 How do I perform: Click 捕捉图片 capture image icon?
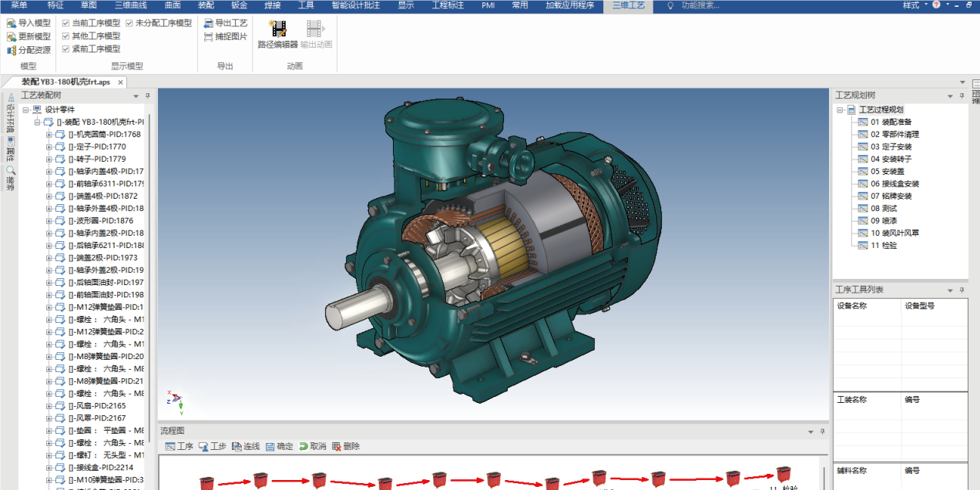point(208,36)
